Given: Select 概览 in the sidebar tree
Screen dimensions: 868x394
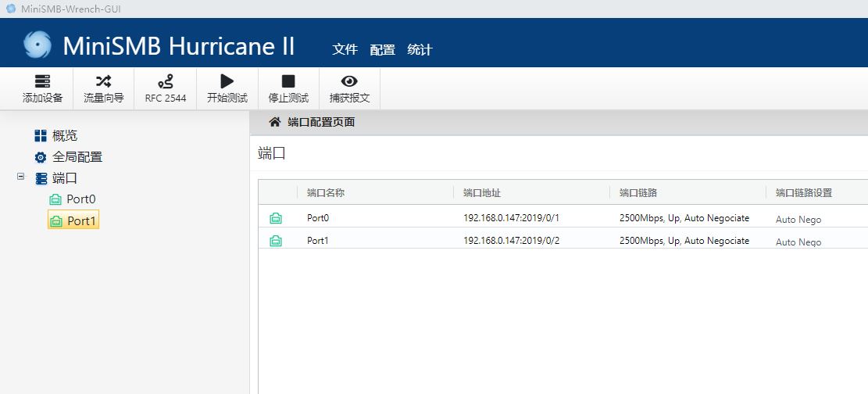Looking at the screenshot, I should tap(65, 136).
